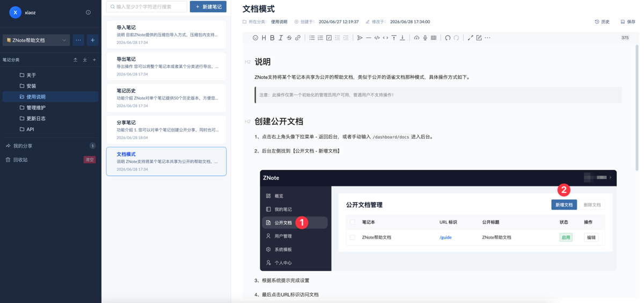
Task: Undo the last edit
Action: pyautogui.click(x=448, y=38)
